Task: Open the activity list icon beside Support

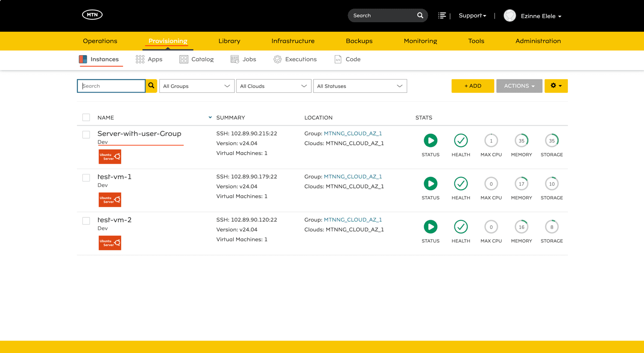Action: point(442,15)
